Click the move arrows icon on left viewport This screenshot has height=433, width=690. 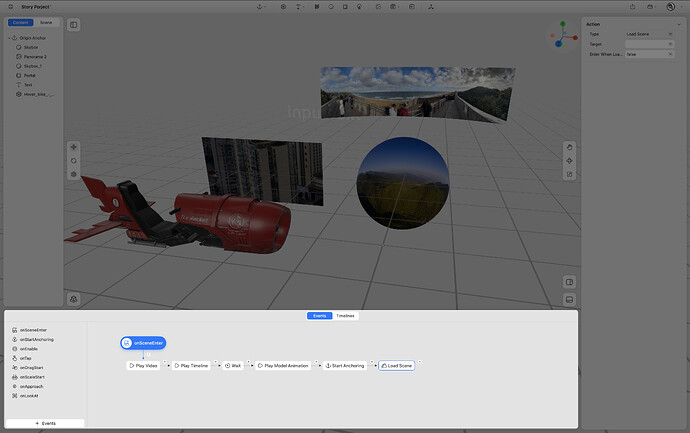pyautogui.click(x=73, y=147)
